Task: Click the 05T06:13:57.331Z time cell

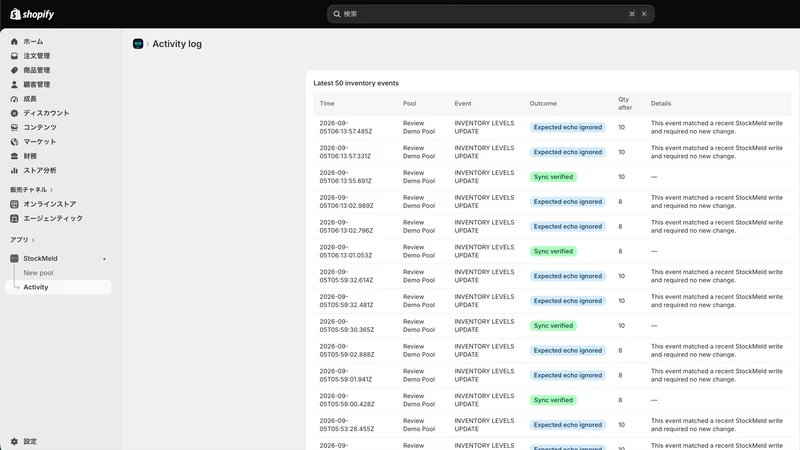Action: (345, 152)
